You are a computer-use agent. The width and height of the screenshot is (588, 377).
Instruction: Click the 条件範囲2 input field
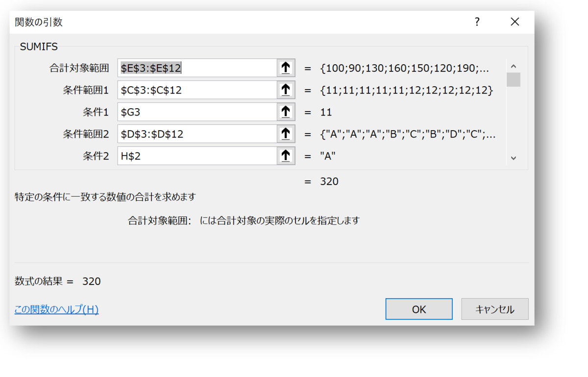(x=196, y=134)
